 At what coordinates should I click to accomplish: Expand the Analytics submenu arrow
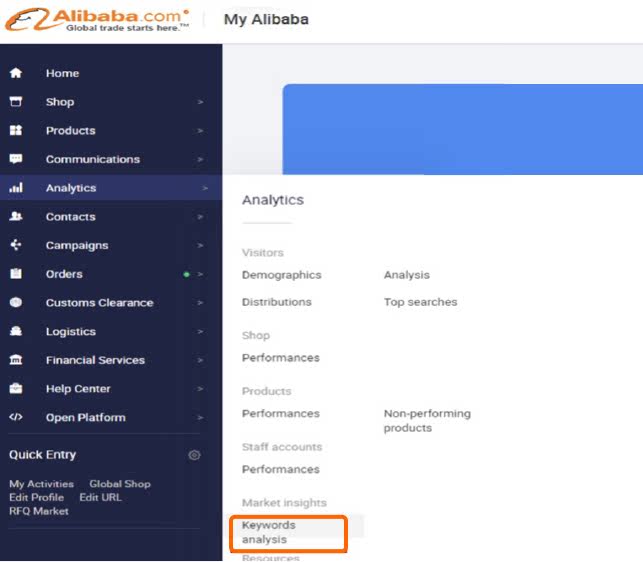click(205, 188)
